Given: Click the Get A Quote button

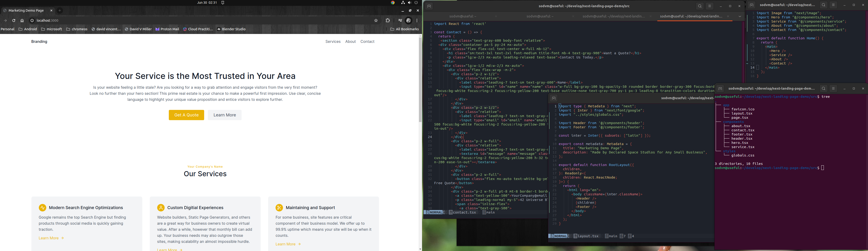Looking at the screenshot, I should (x=186, y=115).
